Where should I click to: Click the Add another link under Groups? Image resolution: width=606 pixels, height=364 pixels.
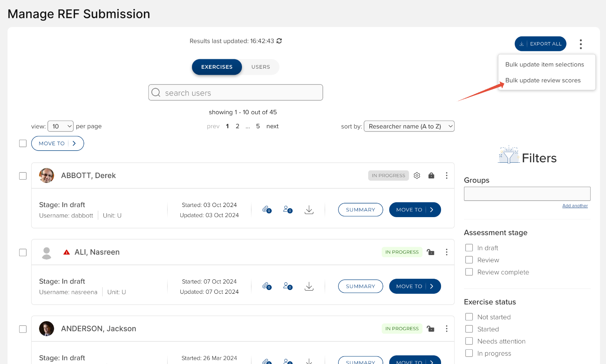[575, 206]
